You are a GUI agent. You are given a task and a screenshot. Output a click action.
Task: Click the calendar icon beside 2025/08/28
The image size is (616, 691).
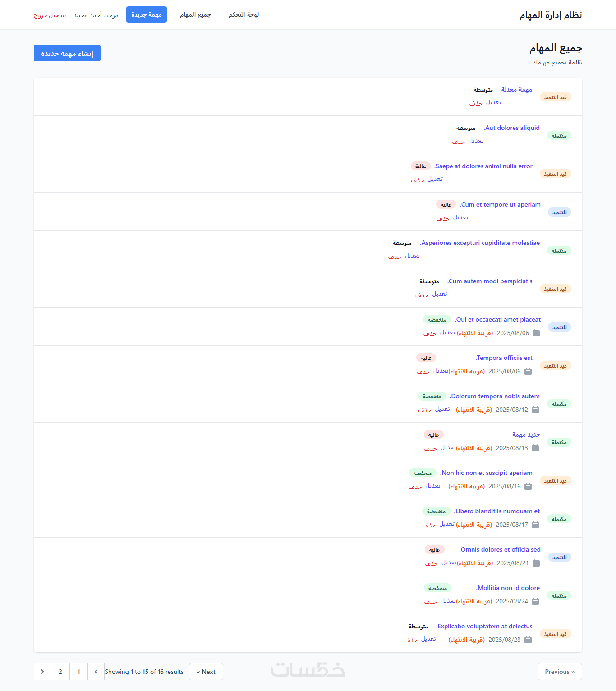(528, 640)
